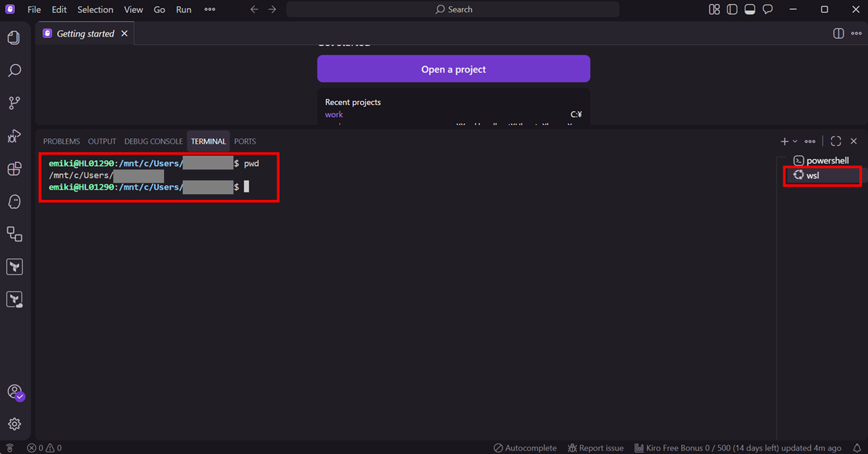Toggle Autocomplete in the status bar
This screenshot has height=454, width=868.
pyautogui.click(x=525, y=448)
